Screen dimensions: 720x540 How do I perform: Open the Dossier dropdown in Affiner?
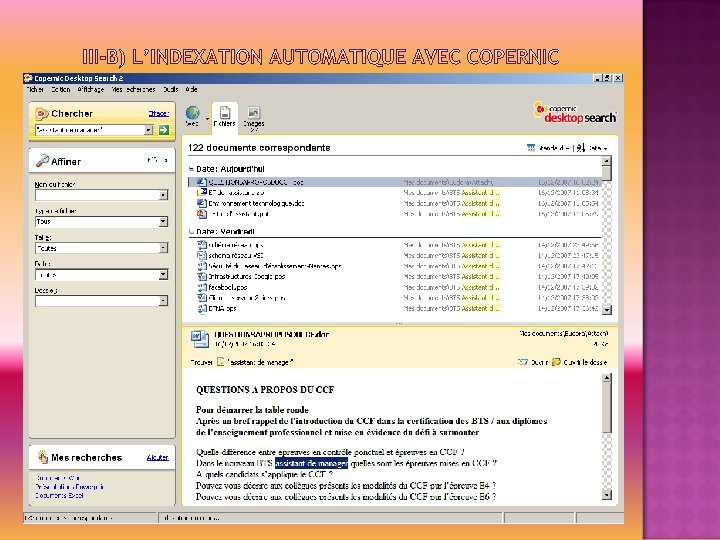coord(163,301)
